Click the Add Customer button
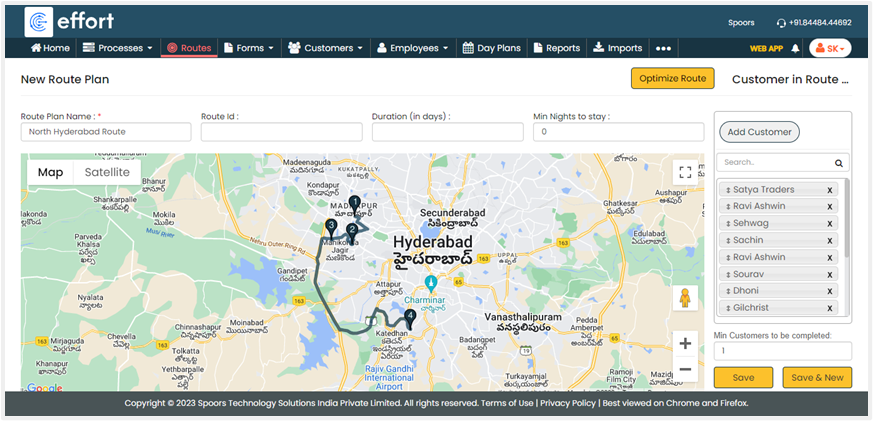The image size is (873, 421). [759, 132]
